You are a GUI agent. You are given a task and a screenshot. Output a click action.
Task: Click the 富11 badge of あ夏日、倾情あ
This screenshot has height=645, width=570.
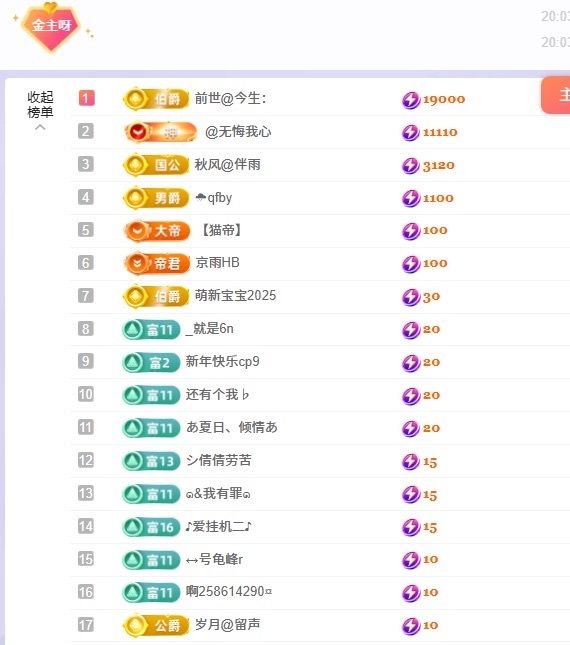tap(151, 428)
